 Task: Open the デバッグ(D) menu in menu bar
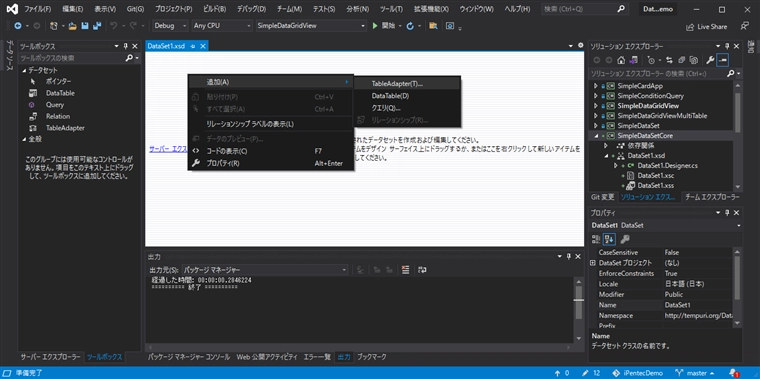251,9
